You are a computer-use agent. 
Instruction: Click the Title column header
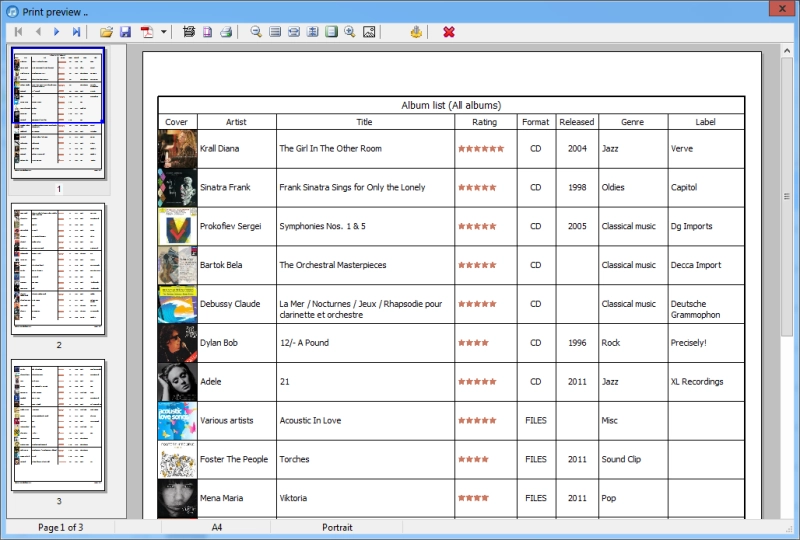point(364,122)
